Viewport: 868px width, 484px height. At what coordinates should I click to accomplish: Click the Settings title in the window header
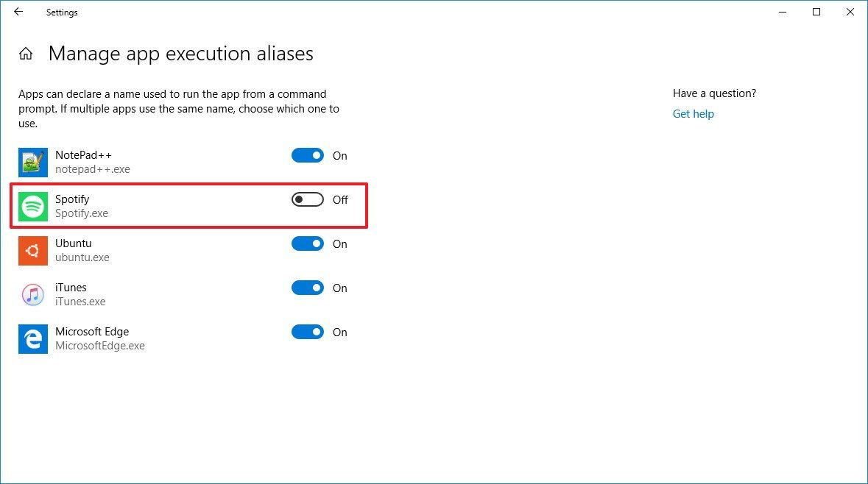click(62, 13)
